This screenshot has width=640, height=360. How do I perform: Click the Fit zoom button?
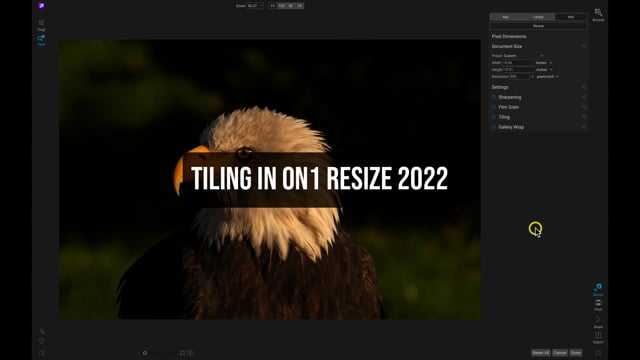[273, 6]
